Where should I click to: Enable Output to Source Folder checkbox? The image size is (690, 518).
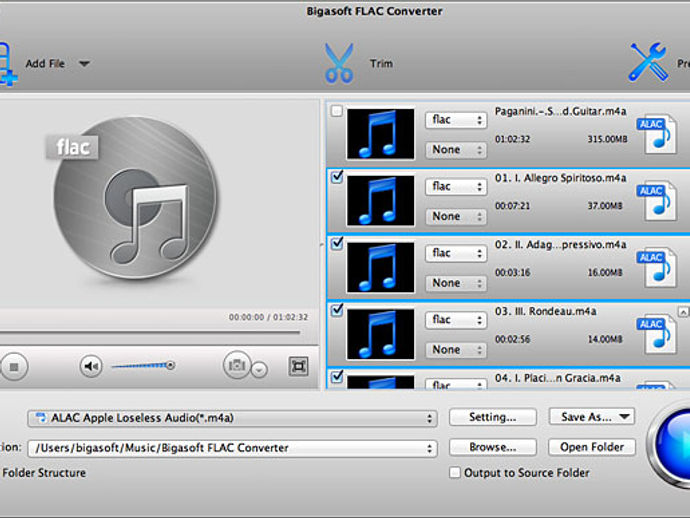[x=455, y=473]
